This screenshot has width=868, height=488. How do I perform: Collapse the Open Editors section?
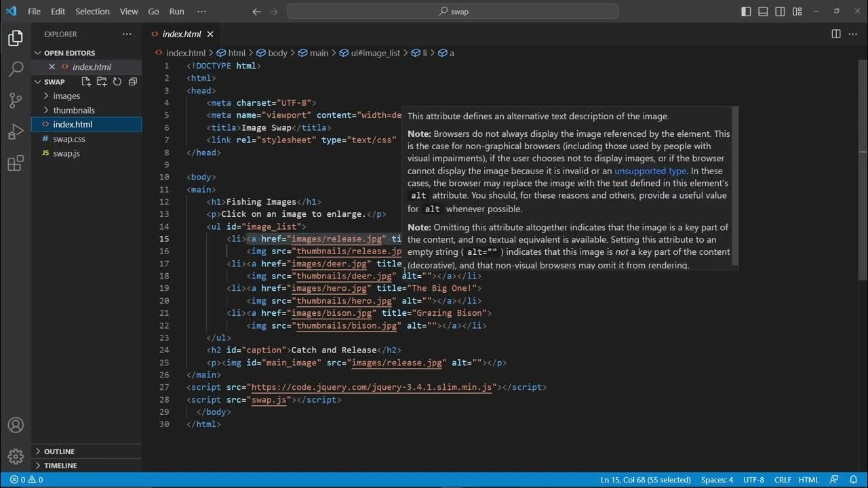70,53
